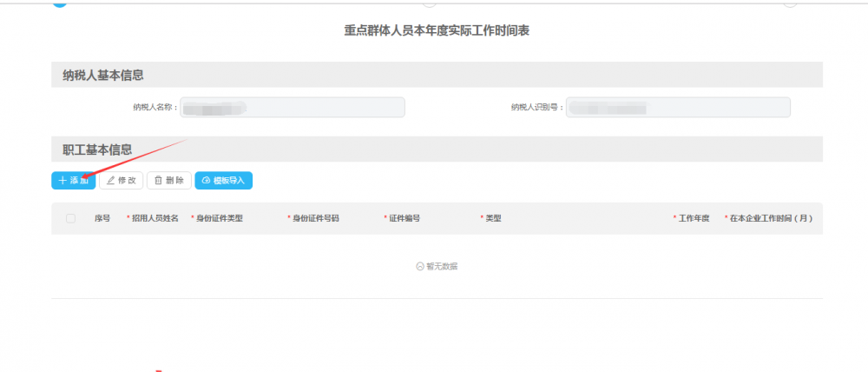Click the plus icon in 添加 button

62,180
